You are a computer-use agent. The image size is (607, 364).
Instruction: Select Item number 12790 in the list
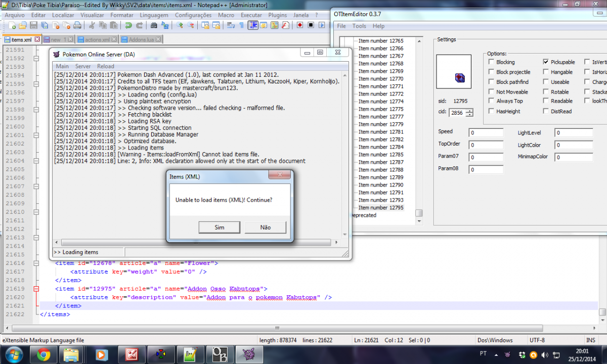[x=381, y=185]
